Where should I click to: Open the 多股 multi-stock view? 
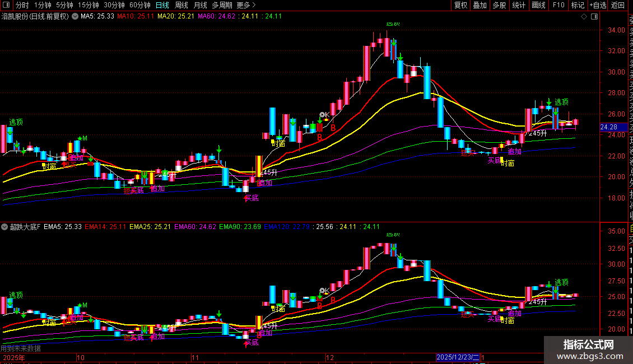tap(499, 5)
